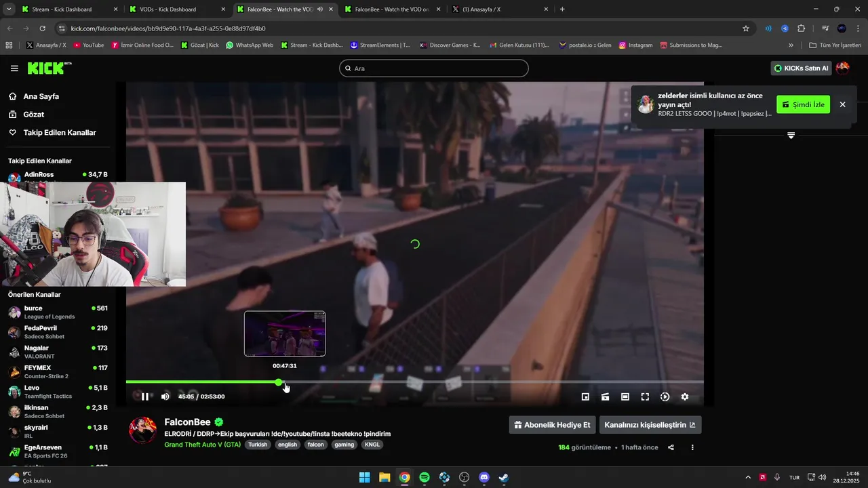
Task: Open a new browser tab
Action: 562,9
